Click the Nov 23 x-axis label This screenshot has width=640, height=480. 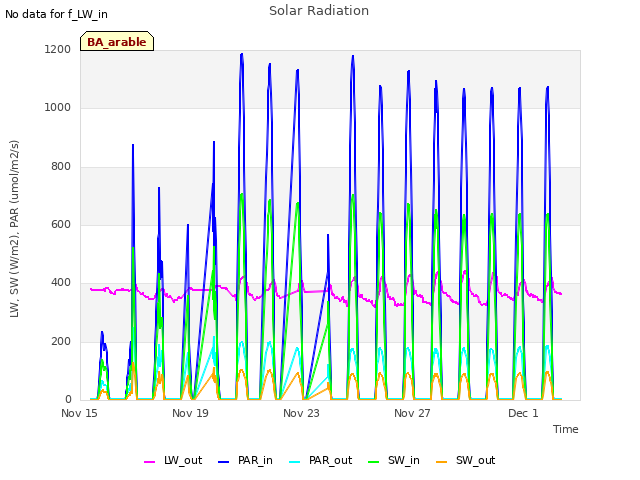(x=301, y=413)
